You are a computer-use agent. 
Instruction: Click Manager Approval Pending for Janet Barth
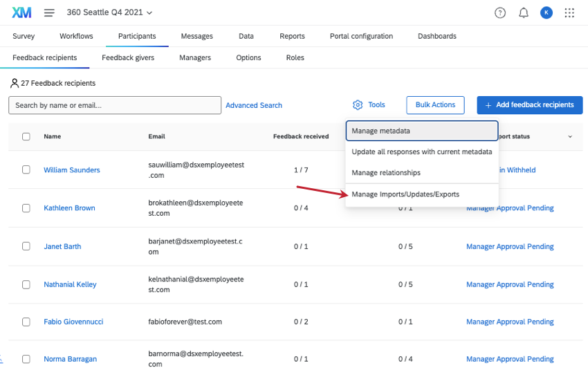(510, 246)
